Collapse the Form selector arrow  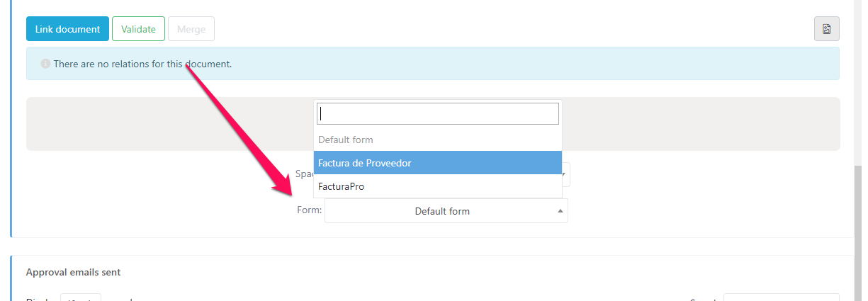coord(560,211)
